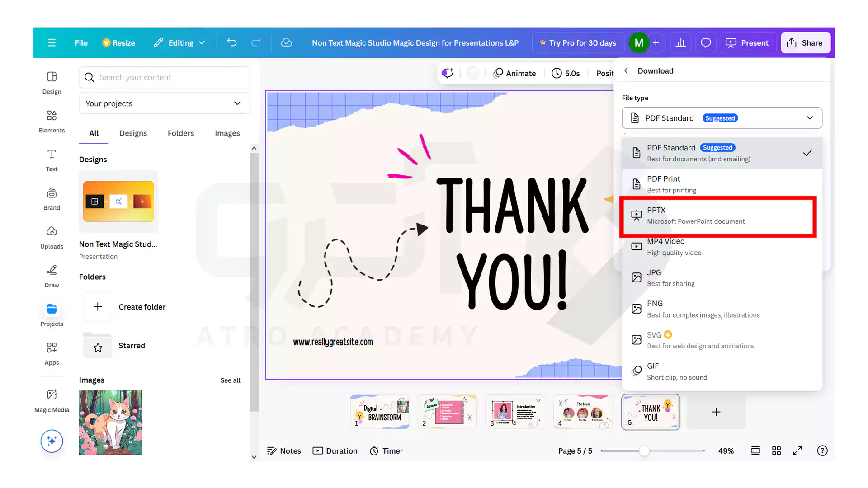Screen dimensions: 868x488
Task: Open the analytics bar chart icon
Action: pos(680,43)
